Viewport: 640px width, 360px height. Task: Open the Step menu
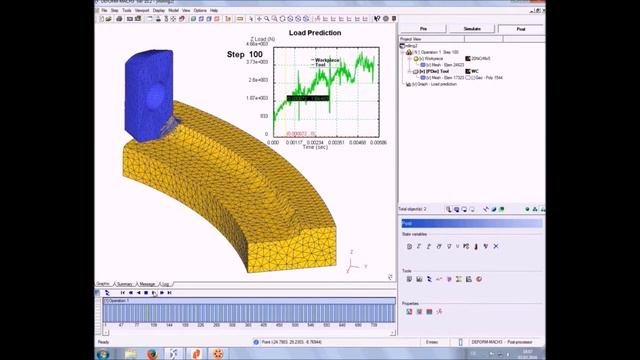[115, 10]
